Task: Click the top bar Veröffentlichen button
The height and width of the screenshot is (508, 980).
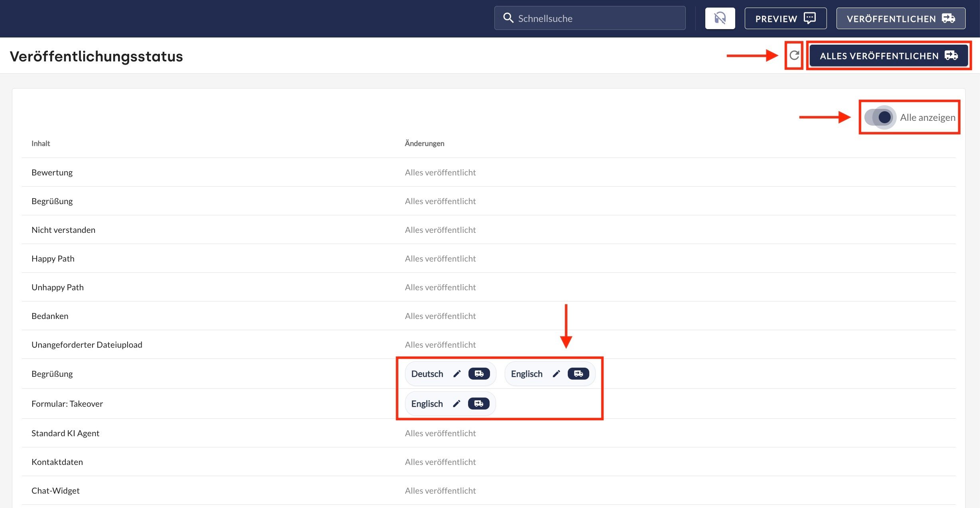Action: click(x=900, y=18)
